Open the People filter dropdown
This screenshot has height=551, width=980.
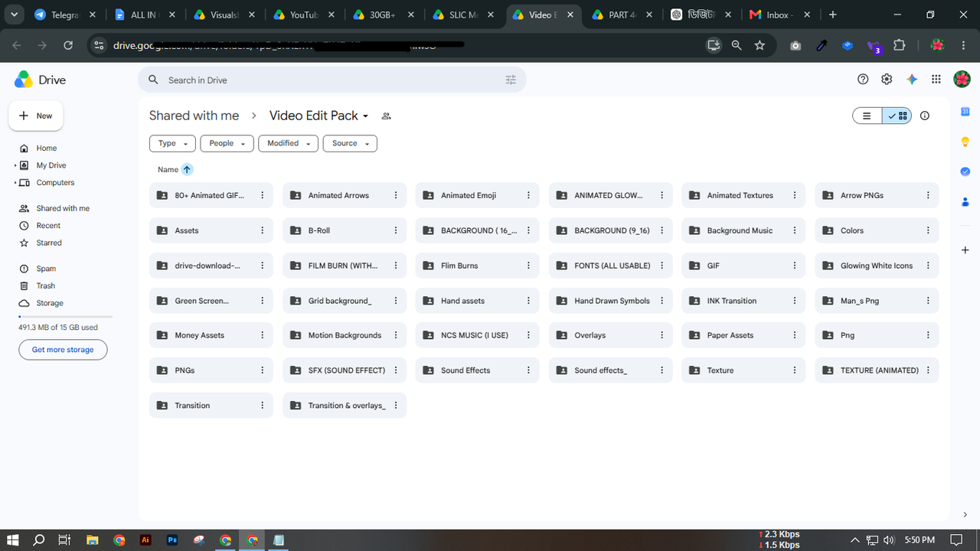point(227,143)
